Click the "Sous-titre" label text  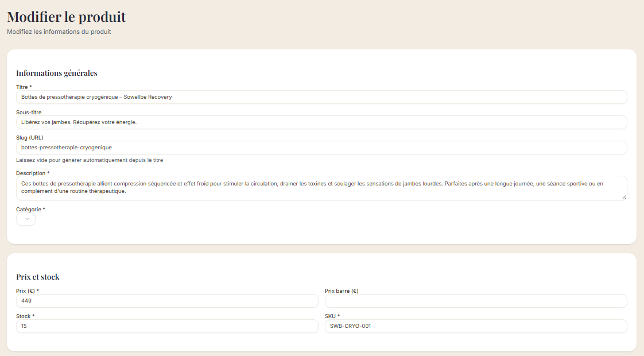[x=29, y=113]
